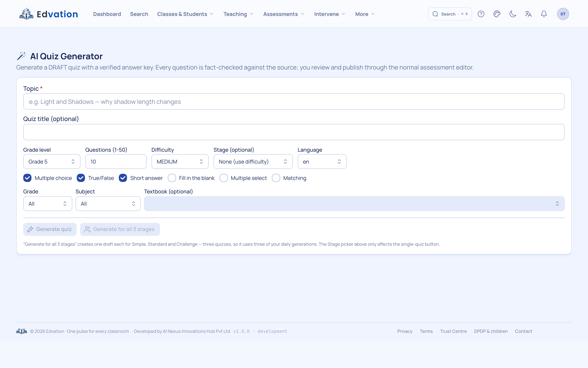The height and width of the screenshot is (368, 588).
Task: Click '© 2026 Edvation' footer text
Action: pyautogui.click(x=47, y=331)
